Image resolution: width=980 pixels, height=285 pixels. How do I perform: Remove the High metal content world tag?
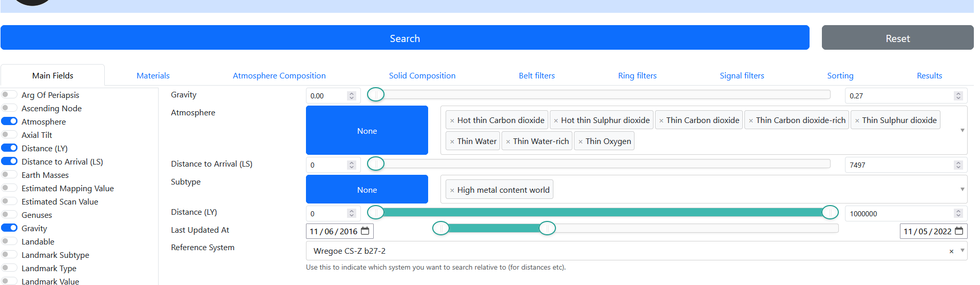[x=452, y=191]
